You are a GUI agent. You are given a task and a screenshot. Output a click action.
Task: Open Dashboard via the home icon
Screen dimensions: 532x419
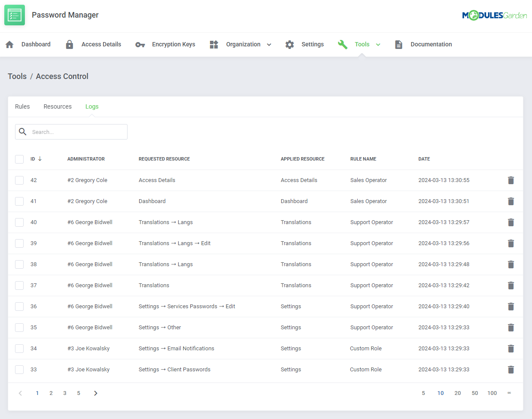(x=9, y=45)
